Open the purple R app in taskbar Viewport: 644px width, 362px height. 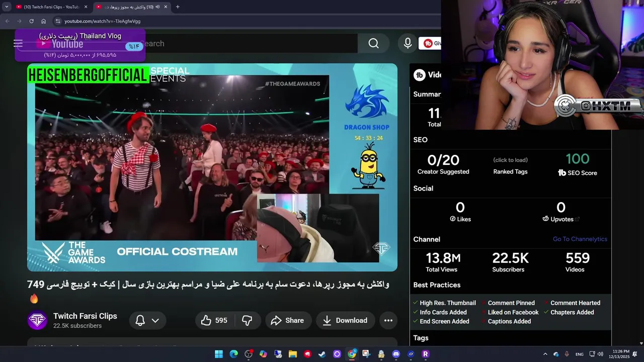click(x=425, y=354)
